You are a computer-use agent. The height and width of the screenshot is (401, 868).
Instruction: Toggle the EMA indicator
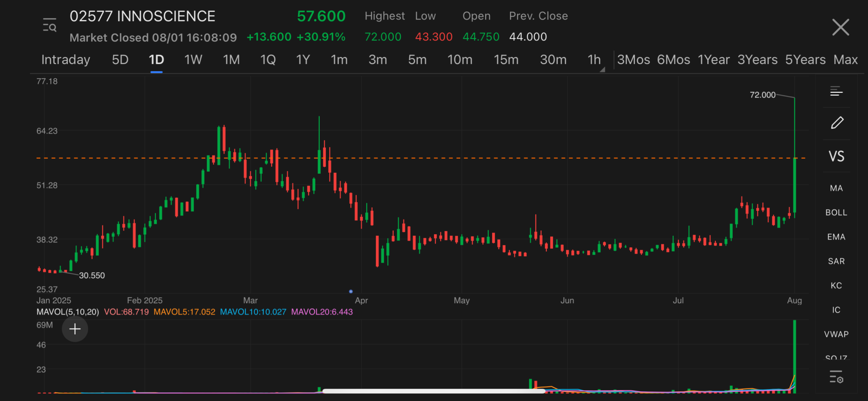click(836, 237)
